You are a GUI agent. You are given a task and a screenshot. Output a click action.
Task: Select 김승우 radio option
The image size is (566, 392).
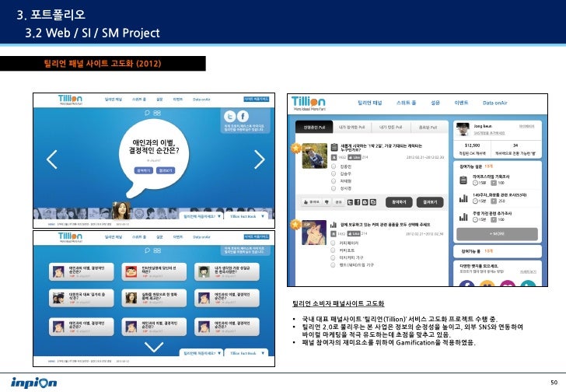tap(334, 173)
